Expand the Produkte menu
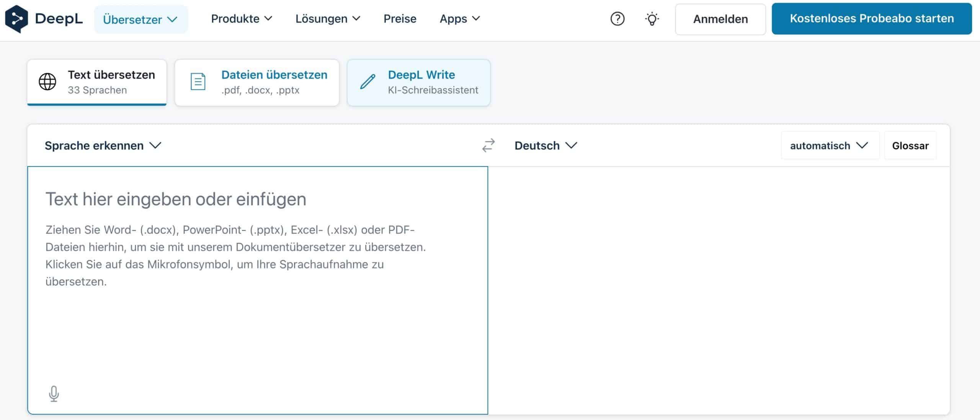This screenshot has width=980, height=420. [x=242, y=18]
